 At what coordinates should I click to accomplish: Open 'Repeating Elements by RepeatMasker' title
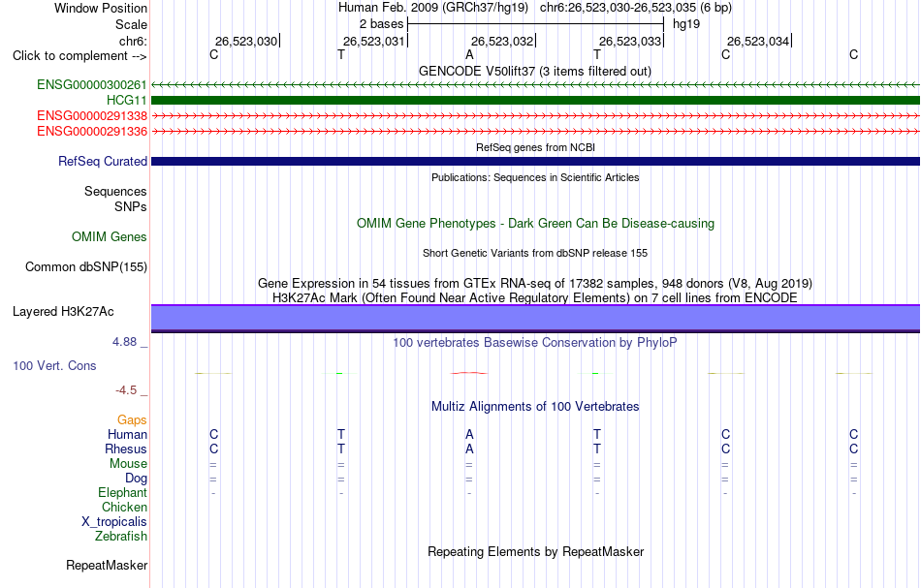coord(535,551)
